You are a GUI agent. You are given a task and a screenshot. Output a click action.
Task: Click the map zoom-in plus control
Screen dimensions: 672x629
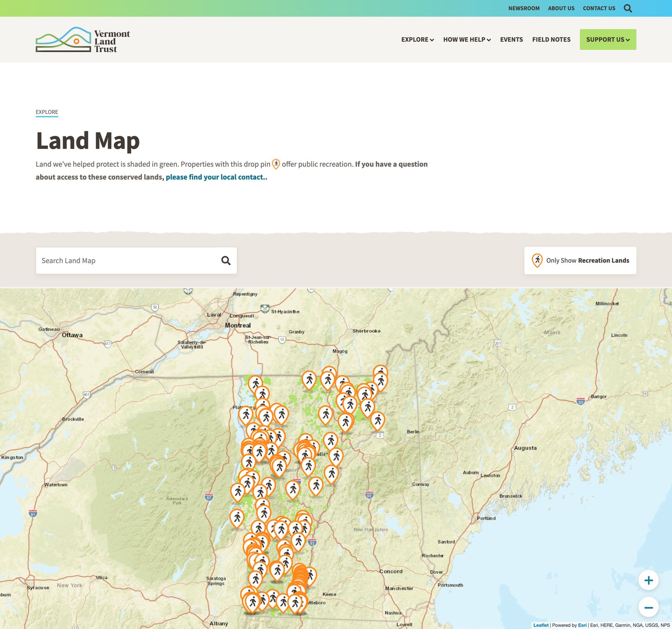[x=648, y=581]
